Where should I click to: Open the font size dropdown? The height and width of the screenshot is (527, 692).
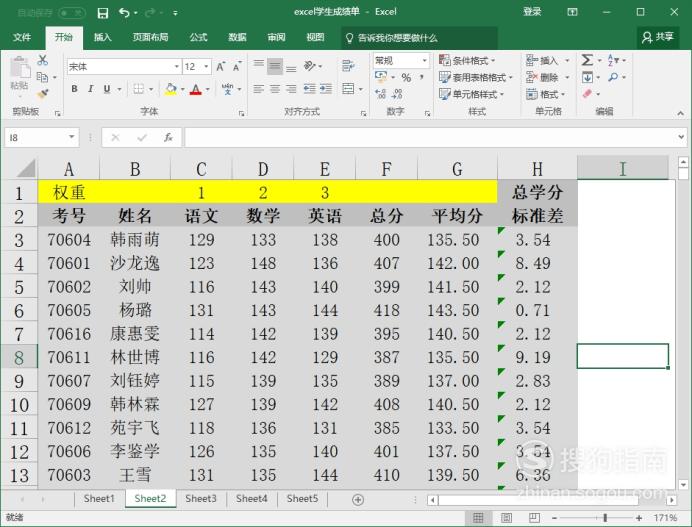pos(206,67)
